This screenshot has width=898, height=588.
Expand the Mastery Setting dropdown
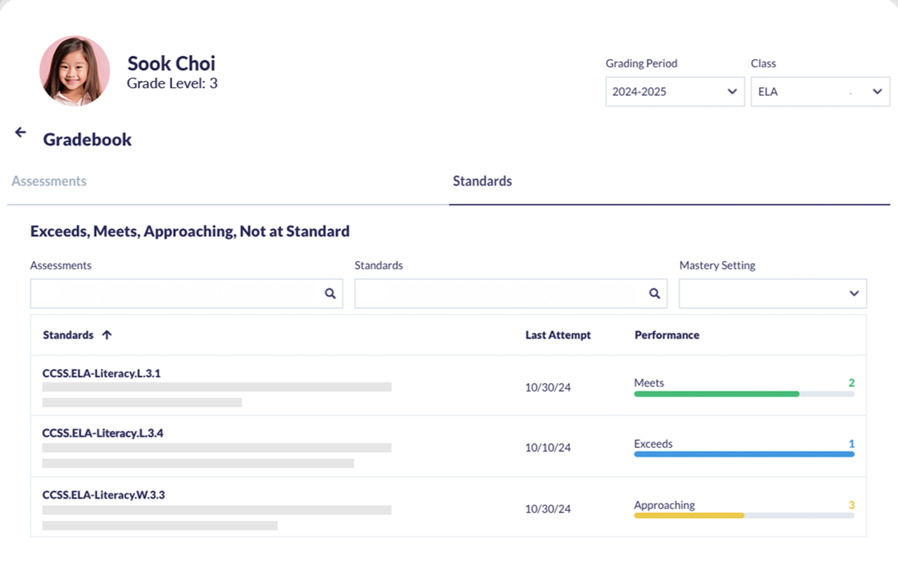pyautogui.click(x=772, y=293)
